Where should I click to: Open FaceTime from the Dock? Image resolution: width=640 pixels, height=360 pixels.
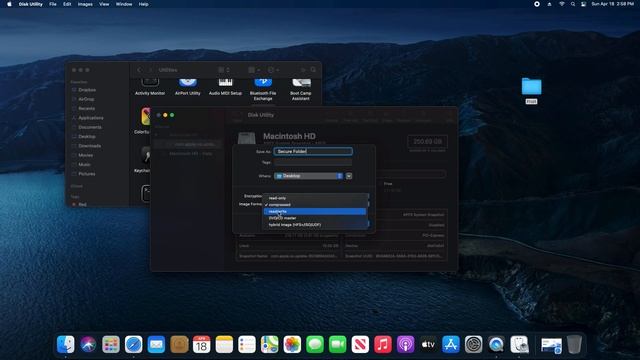click(338, 345)
